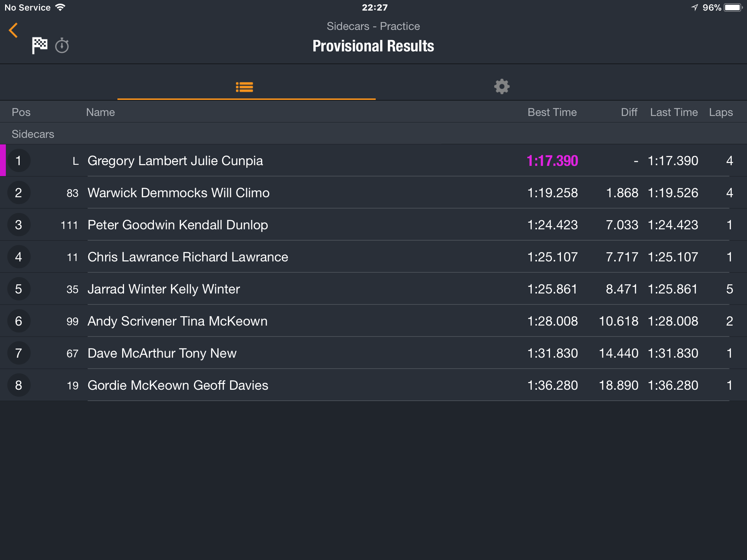Select Gordie McKeown Geoff Davies row
This screenshot has height=560, width=747.
(373, 385)
